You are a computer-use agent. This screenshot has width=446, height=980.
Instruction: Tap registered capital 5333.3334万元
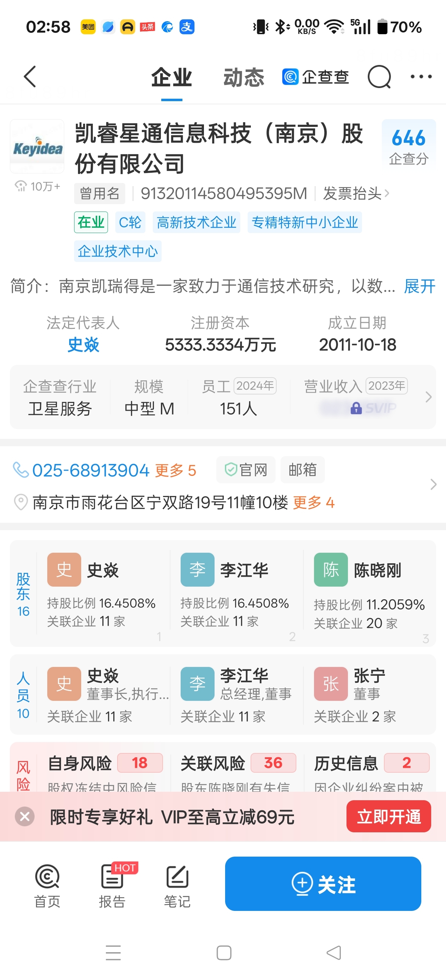pyautogui.click(x=220, y=345)
